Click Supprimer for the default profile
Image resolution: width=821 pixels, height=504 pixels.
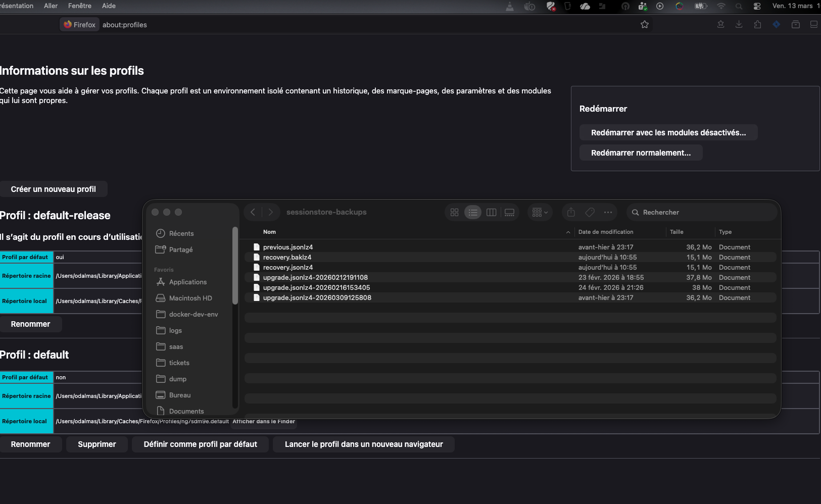click(x=97, y=444)
